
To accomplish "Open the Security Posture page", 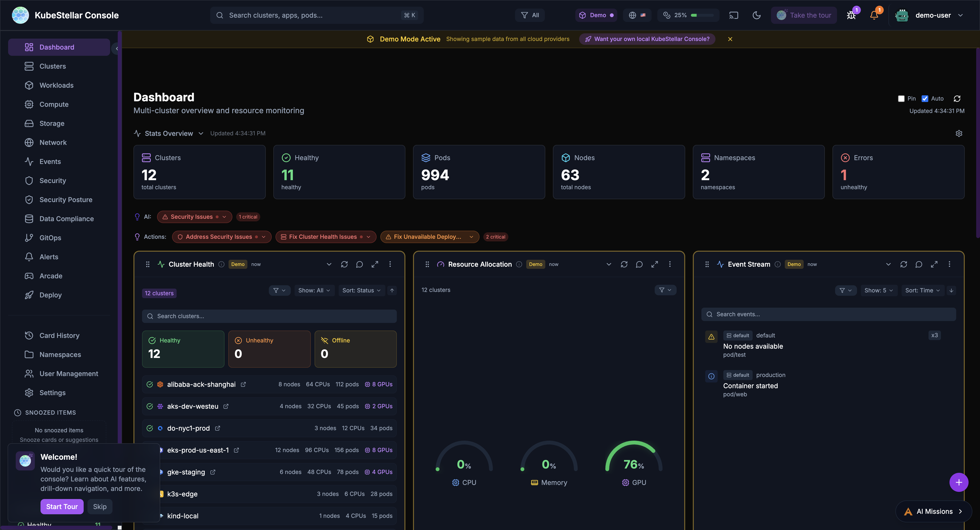I will [66, 199].
